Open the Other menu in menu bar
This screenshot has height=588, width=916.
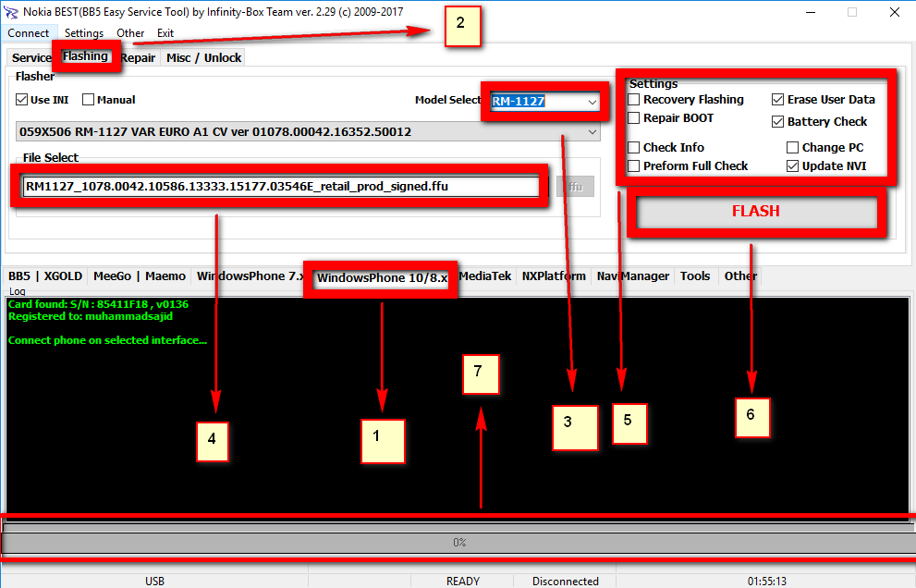tap(130, 33)
